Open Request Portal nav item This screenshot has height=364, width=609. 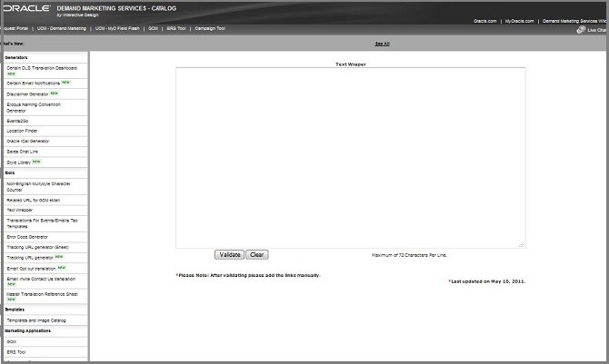15,28
